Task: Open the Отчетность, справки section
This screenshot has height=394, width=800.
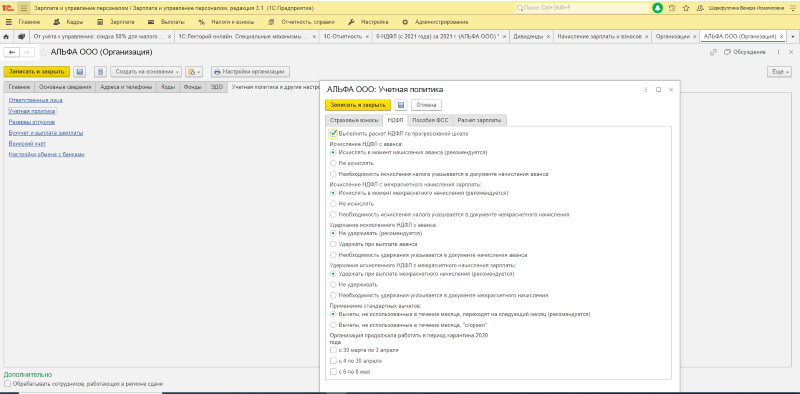Action: tap(302, 22)
